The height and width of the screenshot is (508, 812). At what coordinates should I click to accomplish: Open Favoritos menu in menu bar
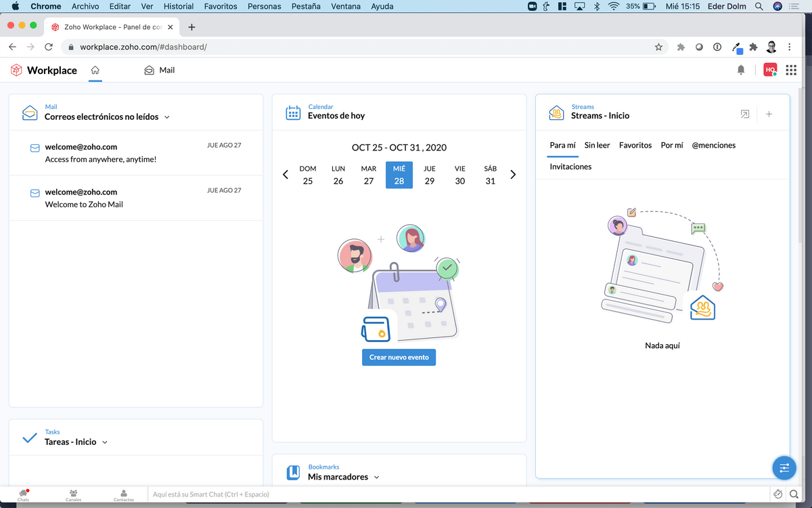221,6
